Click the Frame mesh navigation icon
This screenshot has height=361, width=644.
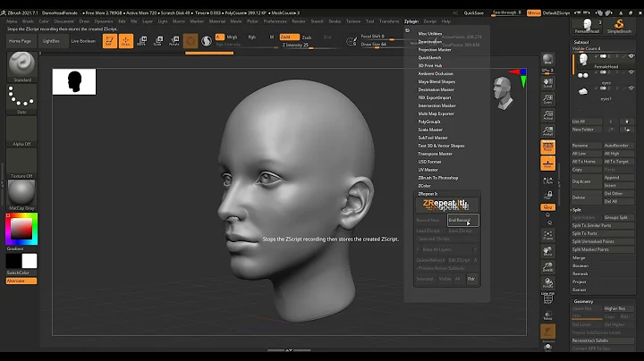pos(547,235)
